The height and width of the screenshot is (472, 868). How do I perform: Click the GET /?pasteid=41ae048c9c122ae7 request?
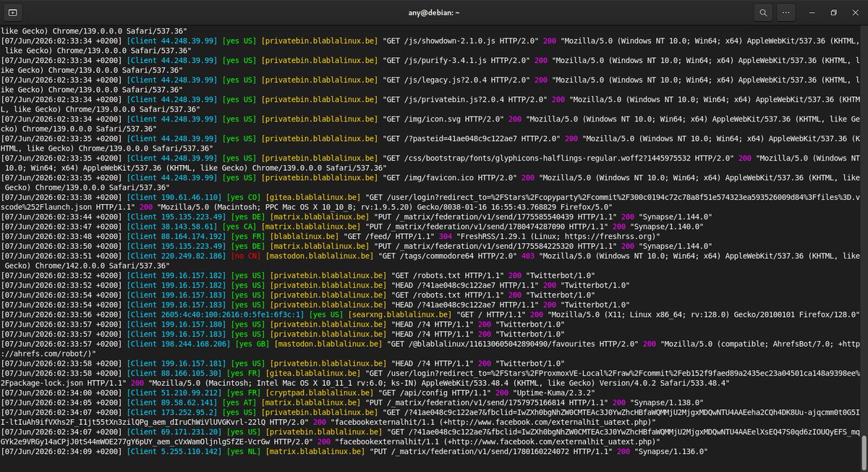471,138
